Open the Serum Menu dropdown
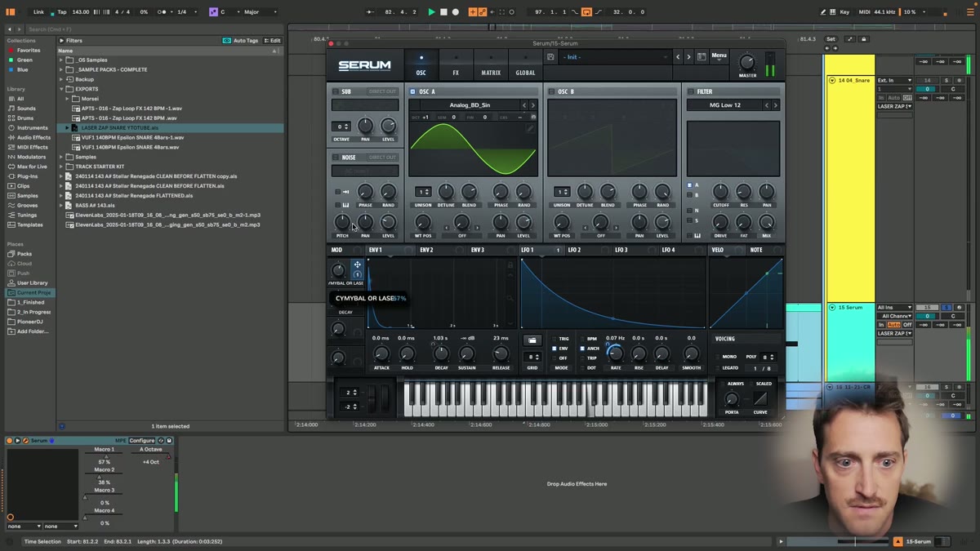980x551 pixels. click(x=719, y=57)
